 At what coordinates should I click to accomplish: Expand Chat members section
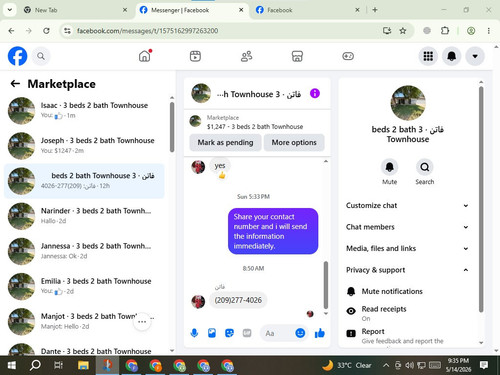[x=407, y=227]
